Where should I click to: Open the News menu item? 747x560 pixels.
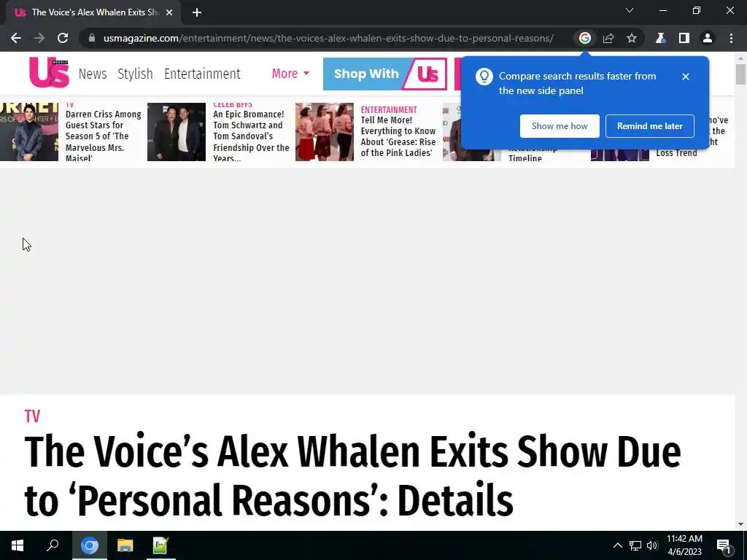[93, 74]
